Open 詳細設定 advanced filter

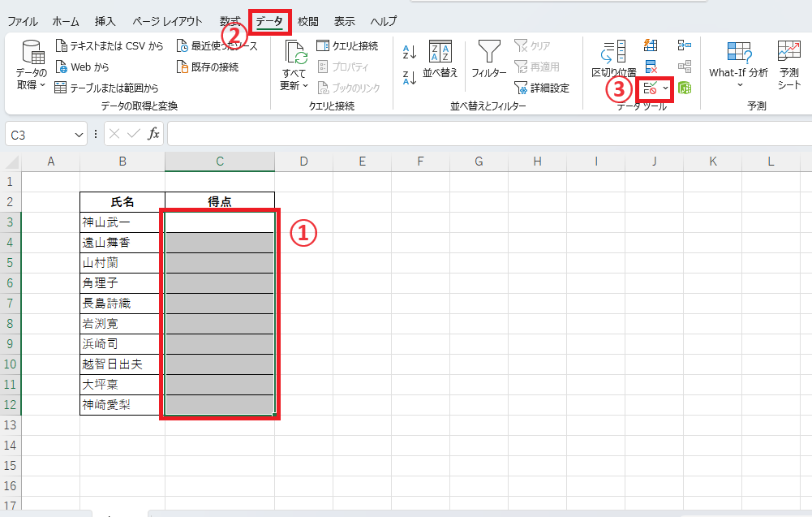[542, 88]
